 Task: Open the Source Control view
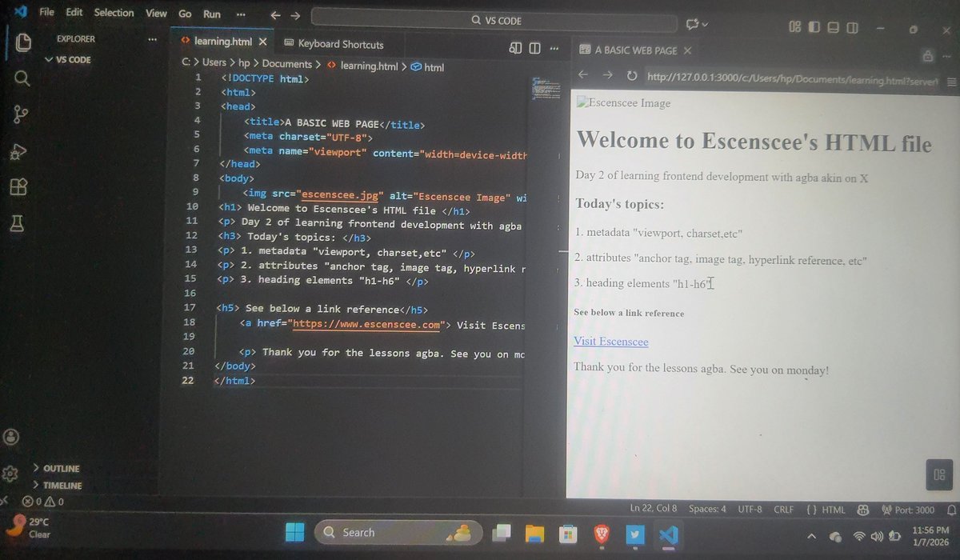21,114
